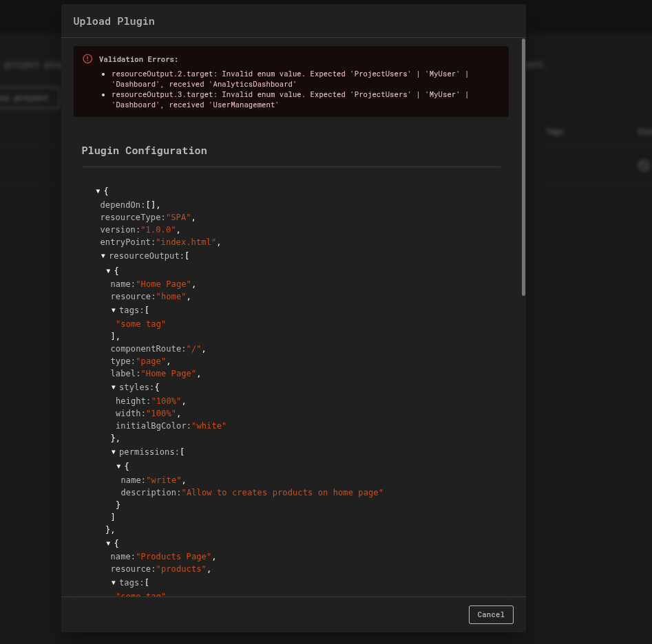Select the version value 1.0.0
Screen dimensions: 652x644
click(158, 229)
